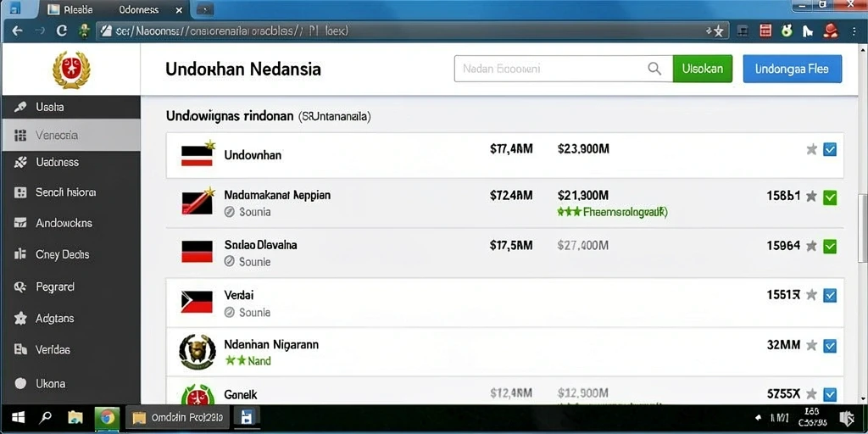868x434 pixels.
Task: Open Cney Dechs sidebar item
Action: pos(71,254)
